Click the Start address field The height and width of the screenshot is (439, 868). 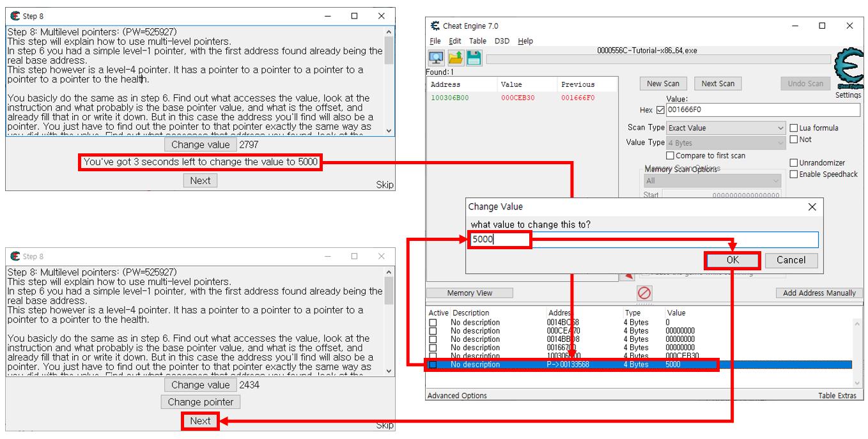coord(722,195)
